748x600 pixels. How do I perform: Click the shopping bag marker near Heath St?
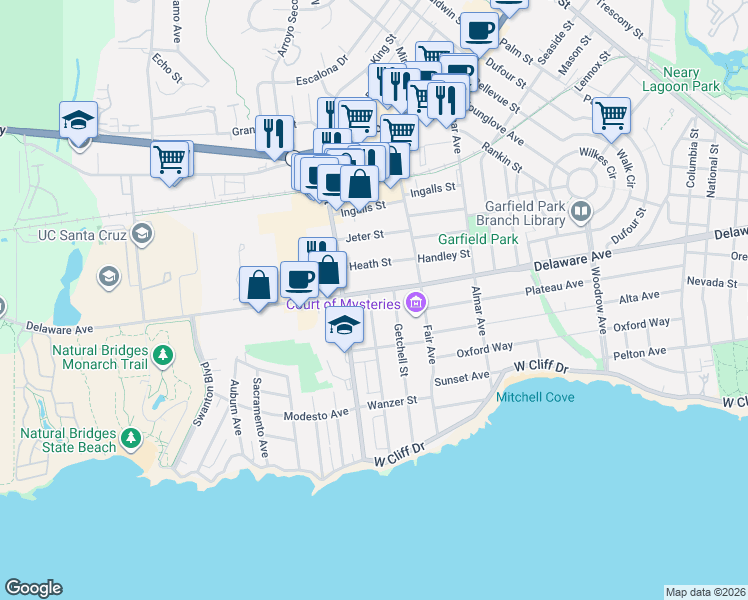pyautogui.click(x=329, y=270)
